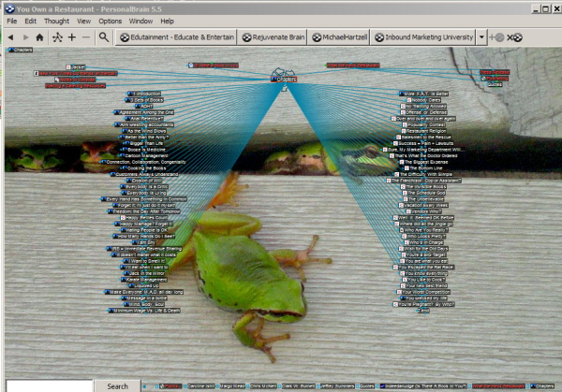
Task: Click the PersonalBrain app icon in title bar
Action: coord(8,7)
